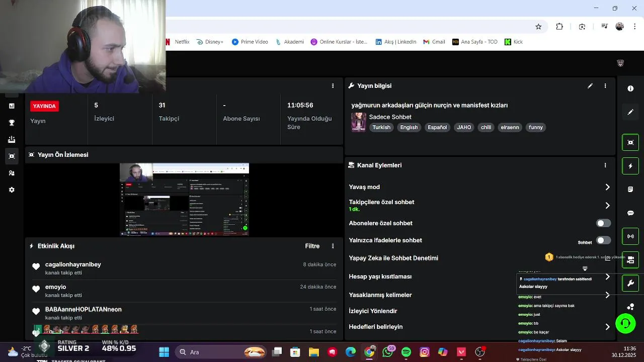Click the Windows Start button
This screenshot has height=362, width=644.
(164, 352)
